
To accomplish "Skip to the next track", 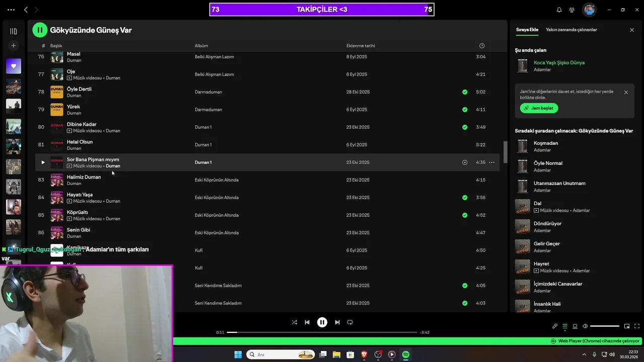I will click(337, 322).
